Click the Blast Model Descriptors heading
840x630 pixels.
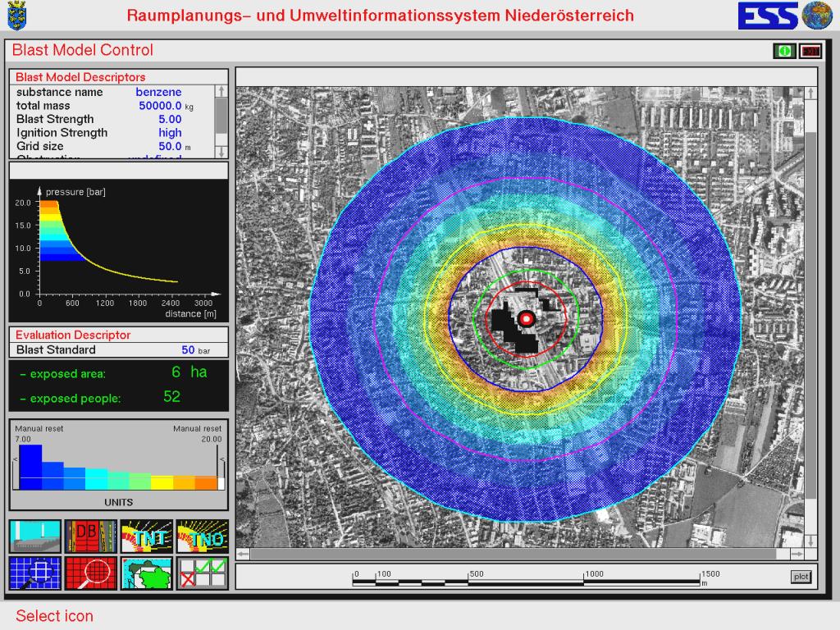tap(80, 77)
